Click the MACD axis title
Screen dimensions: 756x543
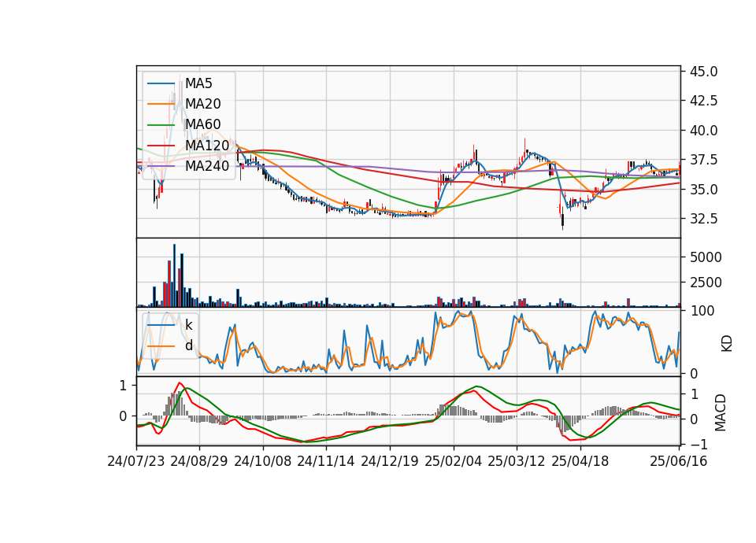(x=721, y=412)
